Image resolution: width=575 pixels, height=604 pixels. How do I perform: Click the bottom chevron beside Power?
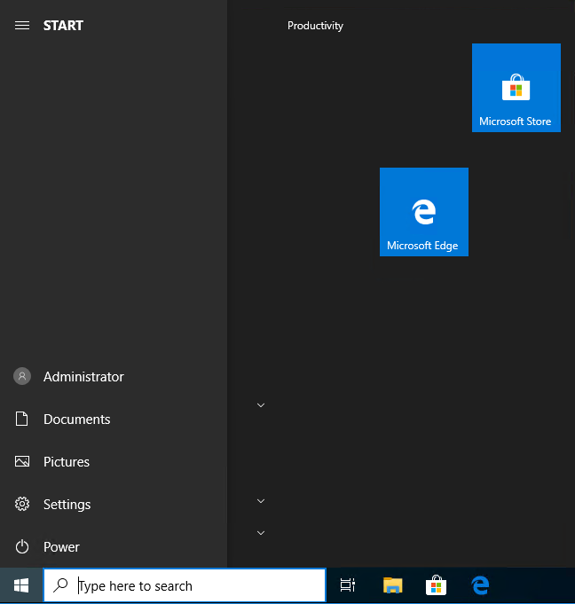261,533
